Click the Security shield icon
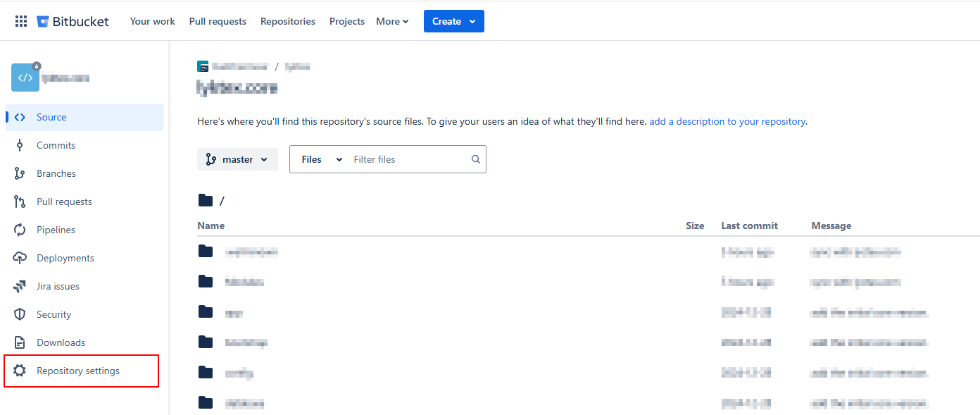Screen dimensions: 980x415 point(20,314)
